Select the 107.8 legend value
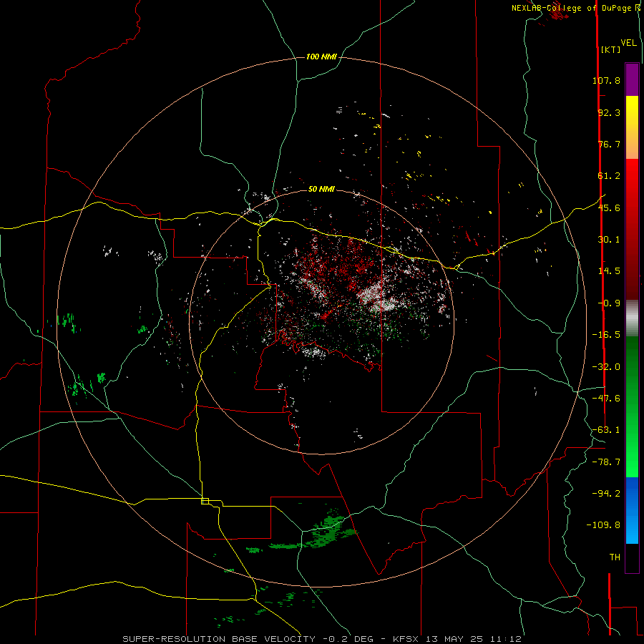 pos(606,80)
